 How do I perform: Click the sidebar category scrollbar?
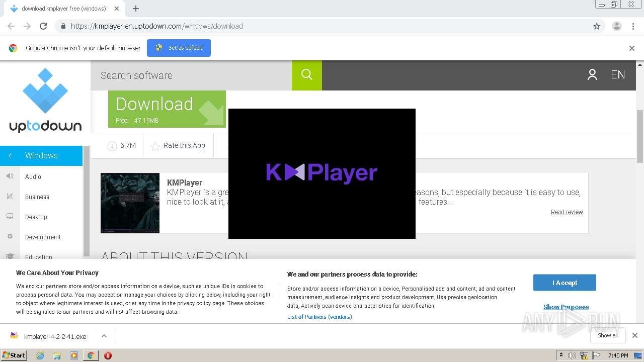coord(87,201)
